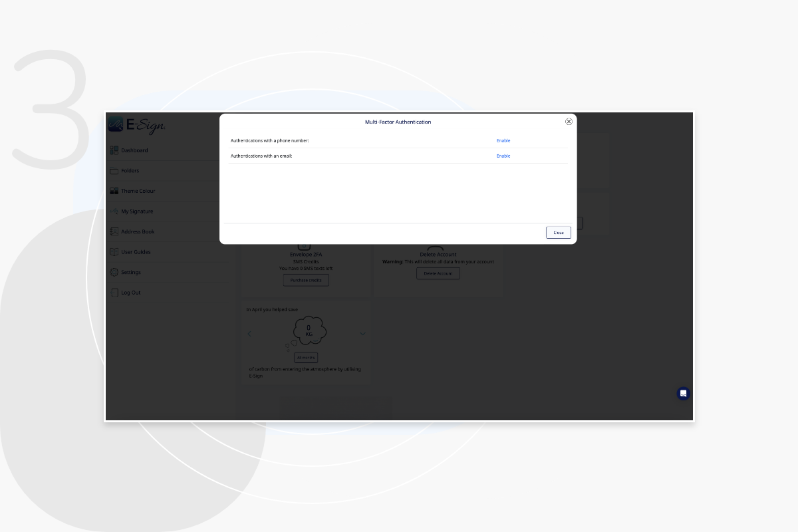Click the 'Delete Account' card heading

(x=438, y=255)
